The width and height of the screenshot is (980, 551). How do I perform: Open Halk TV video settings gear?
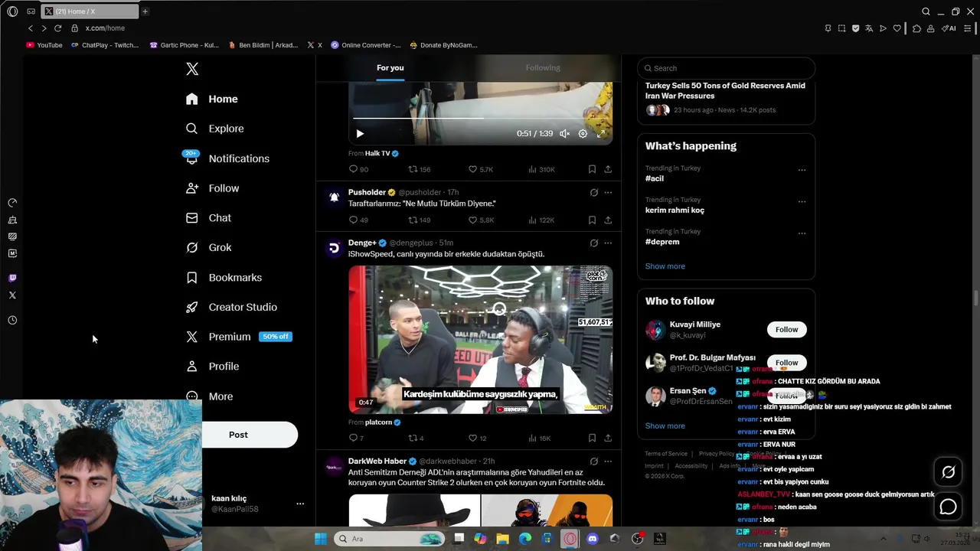583,134
